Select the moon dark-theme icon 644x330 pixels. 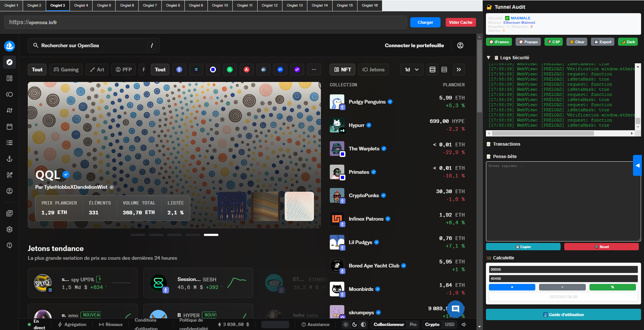[354, 325]
